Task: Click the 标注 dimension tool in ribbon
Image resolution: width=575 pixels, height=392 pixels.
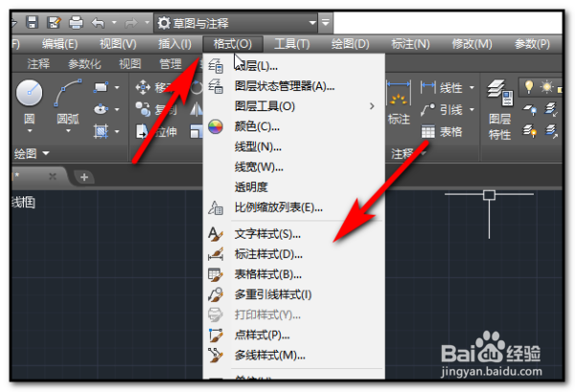Action: 399,104
